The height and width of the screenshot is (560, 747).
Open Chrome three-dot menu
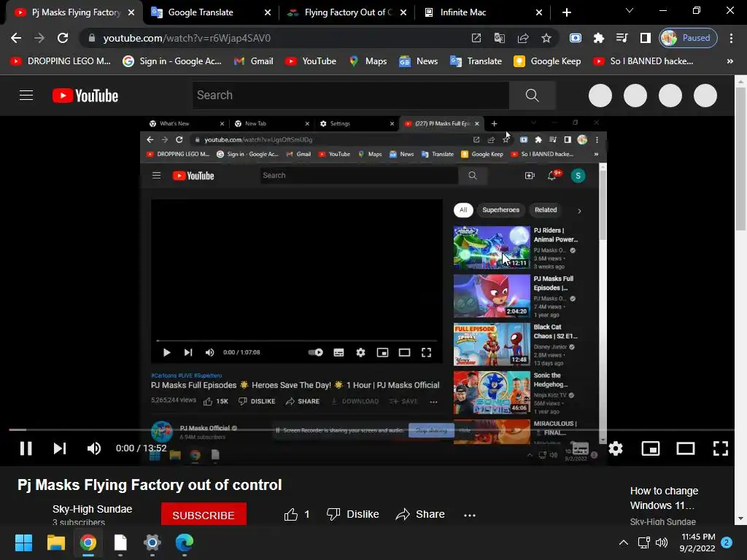(x=731, y=38)
